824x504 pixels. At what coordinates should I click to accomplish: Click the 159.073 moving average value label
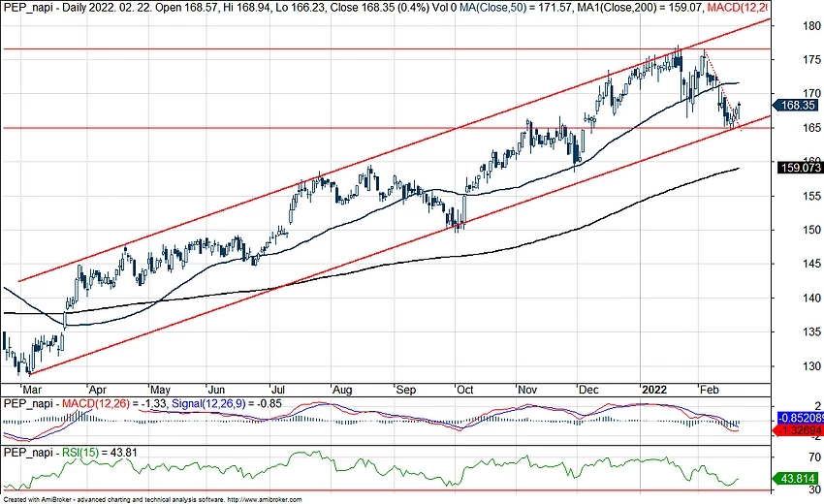pos(801,168)
